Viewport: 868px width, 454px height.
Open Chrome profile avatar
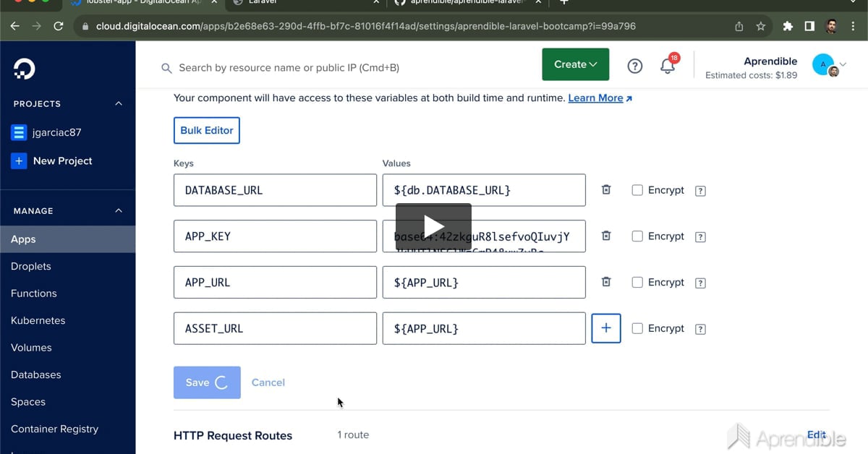tap(832, 26)
